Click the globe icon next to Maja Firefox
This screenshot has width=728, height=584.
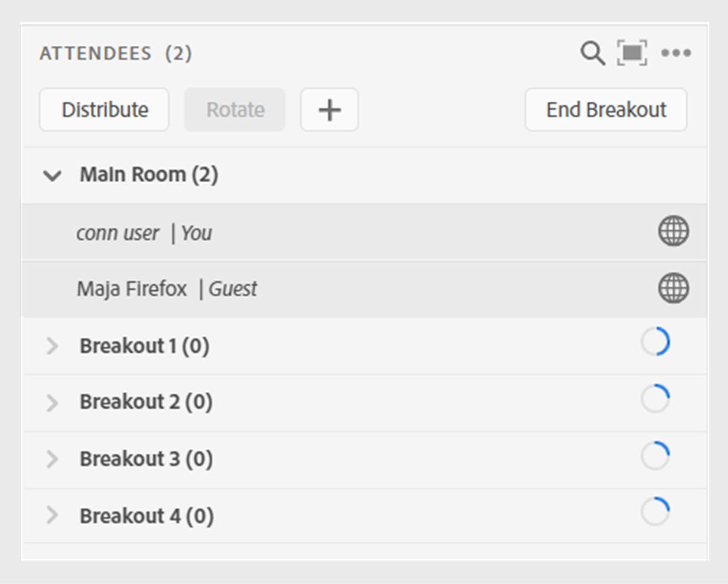point(674,288)
